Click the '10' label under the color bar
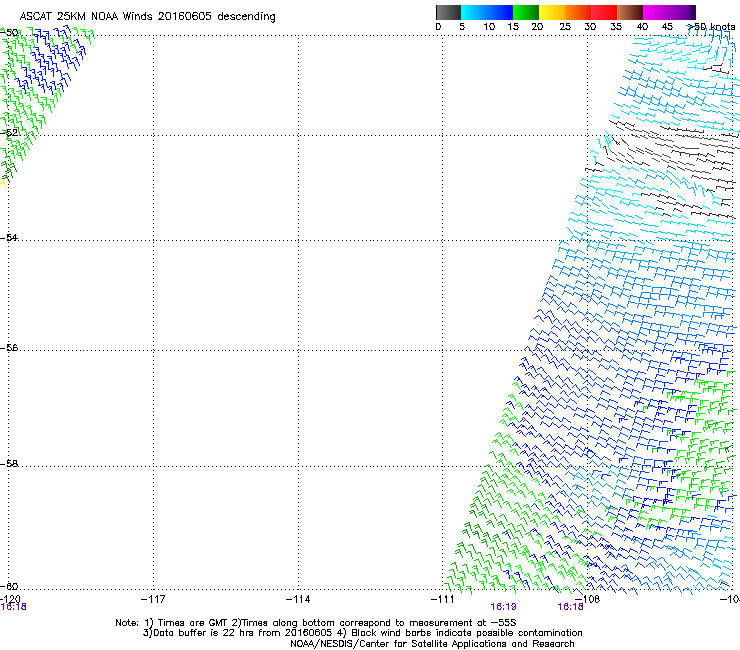Viewport: 740px width, 650px height. [x=489, y=27]
